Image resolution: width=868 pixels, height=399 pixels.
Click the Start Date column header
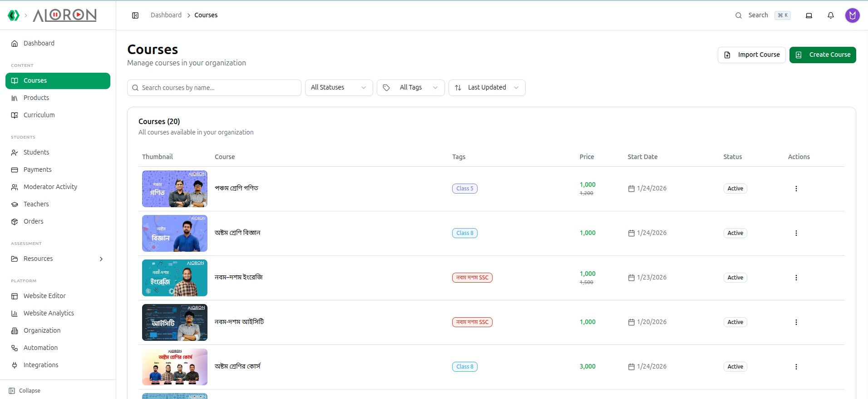click(642, 157)
